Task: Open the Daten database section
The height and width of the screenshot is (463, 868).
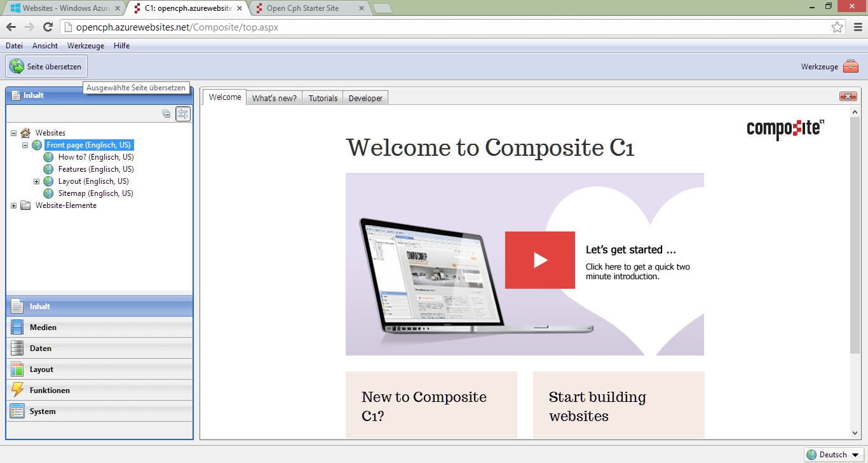Action: [x=40, y=349]
